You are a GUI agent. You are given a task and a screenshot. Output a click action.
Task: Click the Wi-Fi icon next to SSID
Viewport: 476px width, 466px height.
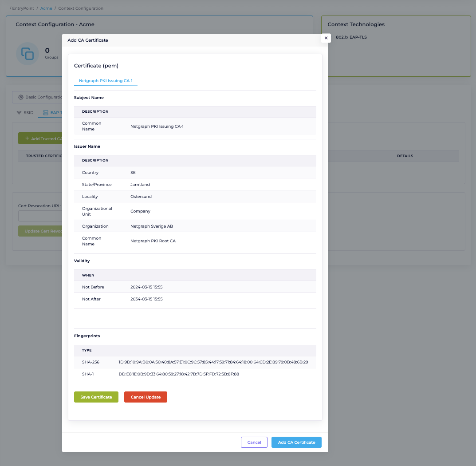pyautogui.click(x=19, y=113)
